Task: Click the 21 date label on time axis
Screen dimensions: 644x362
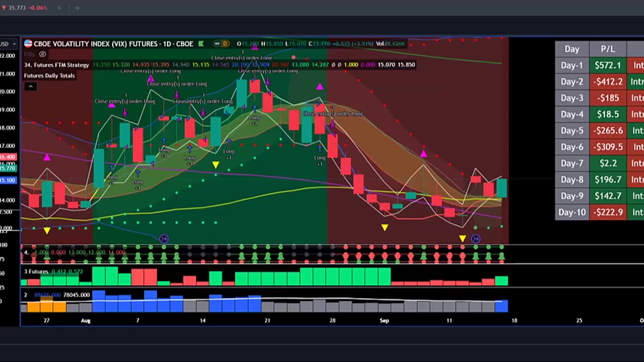Action: coord(267,320)
